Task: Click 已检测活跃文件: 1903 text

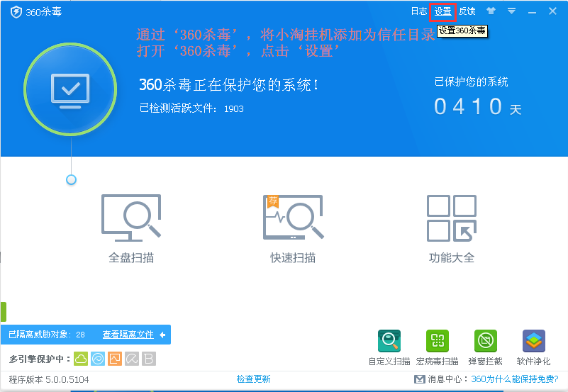Action: (x=191, y=108)
